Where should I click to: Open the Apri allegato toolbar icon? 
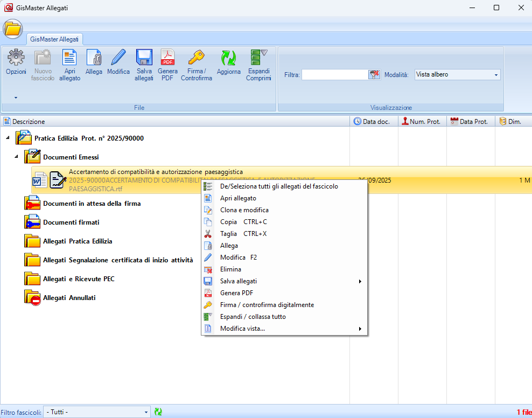coord(69,58)
